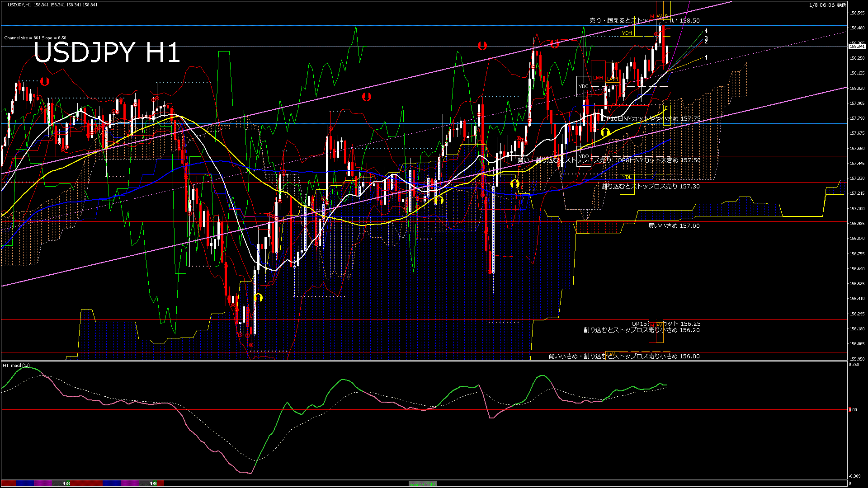
Task: Click the '割り込むとストップロス売り 157.30' label
Action: (x=650, y=186)
